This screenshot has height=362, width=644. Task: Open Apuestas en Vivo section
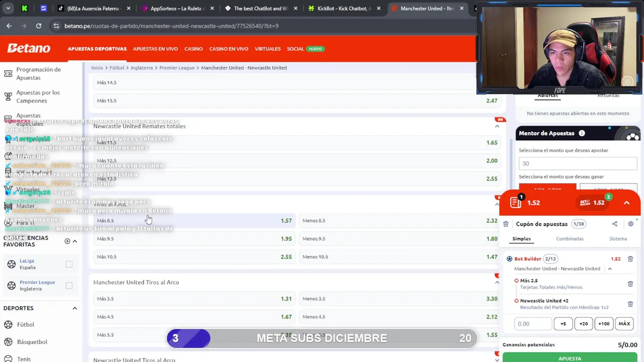tap(155, 49)
